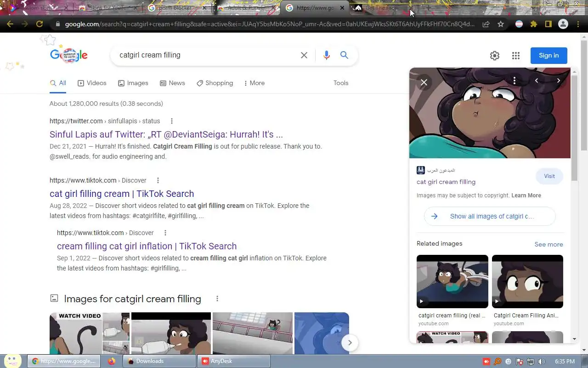Viewport: 588px width, 368px height.
Task: Click the 6:35 PM taskbar clock
Action: pyautogui.click(x=565, y=362)
